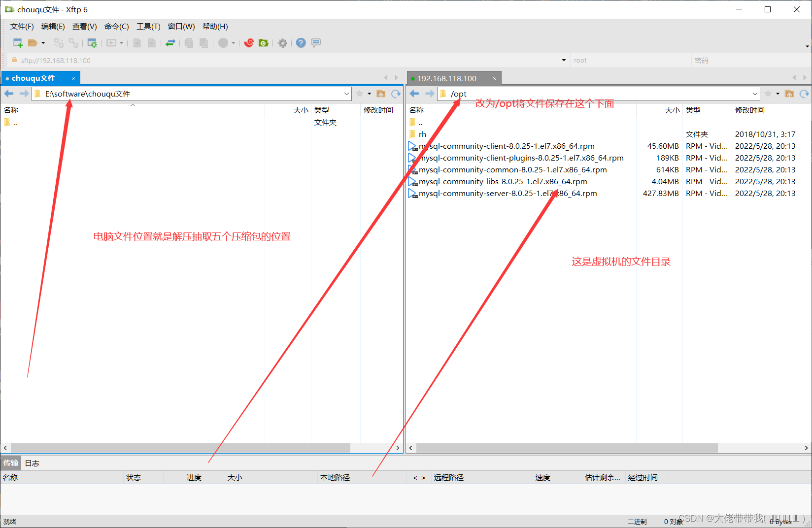Screen dimensions: 812x528
Task: Expand the host address dropdown arrow
Action: click(x=564, y=60)
